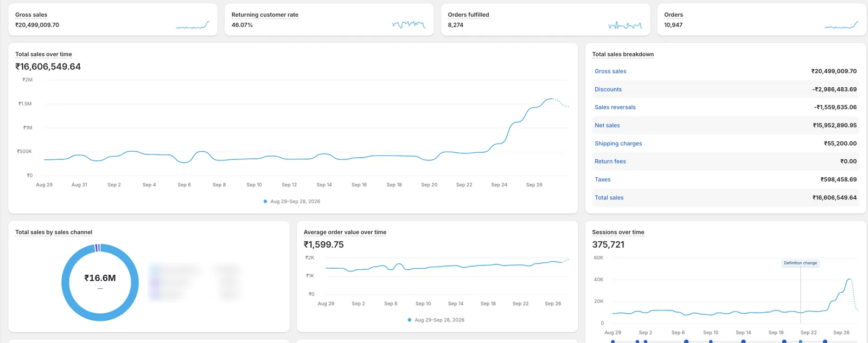Viewport: 868px width, 343px height.
Task: Open Total sales by sales channel report
Action: [x=54, y=232]
